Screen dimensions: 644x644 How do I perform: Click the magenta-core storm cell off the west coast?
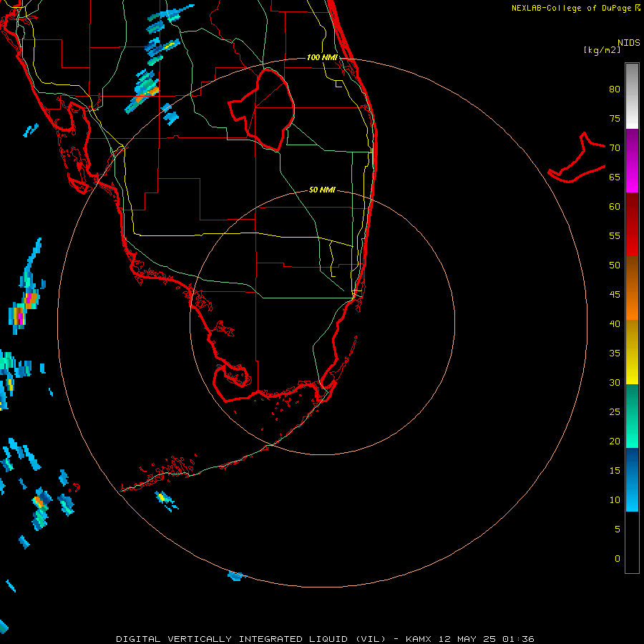click(x=24, y=307)
